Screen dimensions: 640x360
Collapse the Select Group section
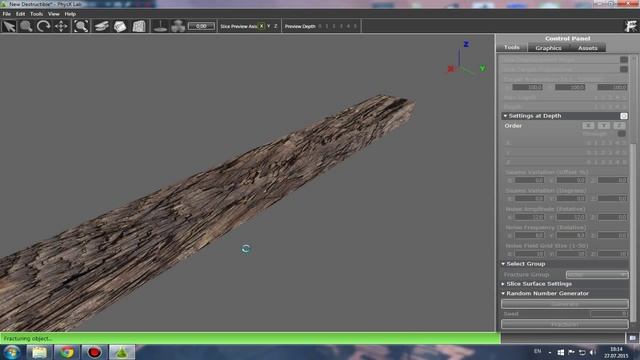tap(503, 264)
